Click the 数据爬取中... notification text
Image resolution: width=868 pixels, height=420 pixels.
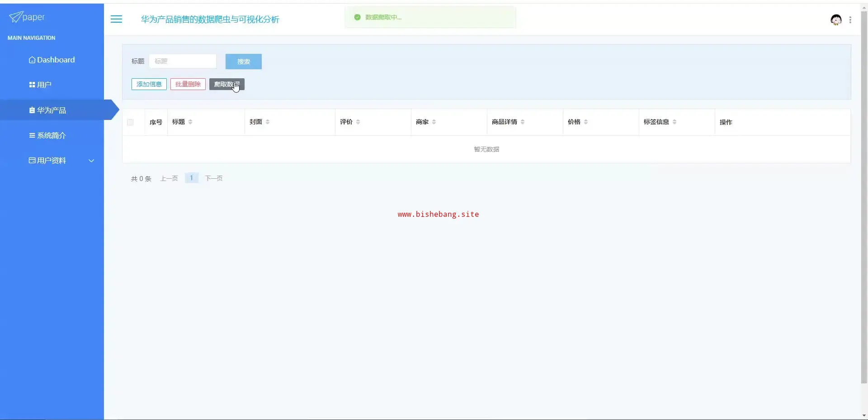click(383, 17)
